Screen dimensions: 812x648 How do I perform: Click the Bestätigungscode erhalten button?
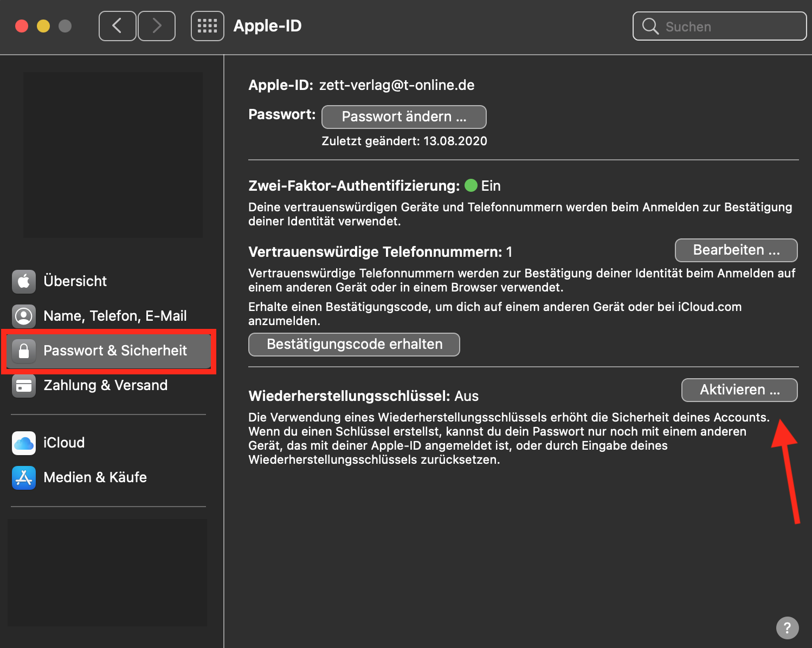[354, 345]
